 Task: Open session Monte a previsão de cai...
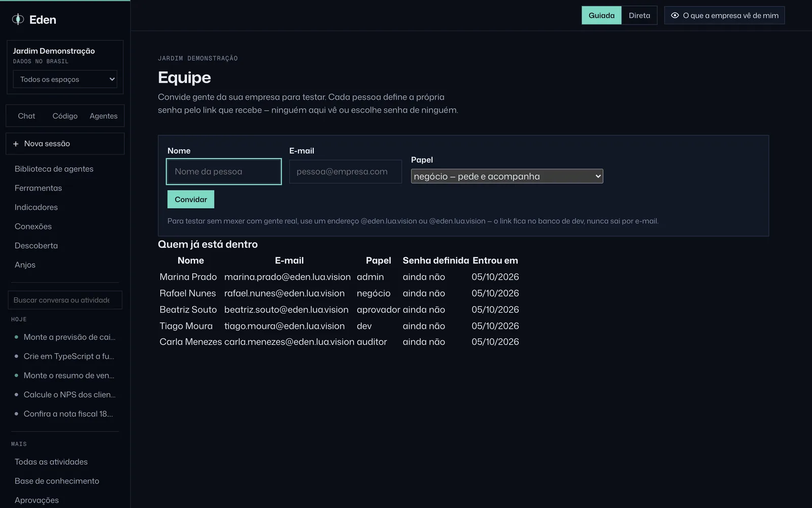(x=65, y=337)
